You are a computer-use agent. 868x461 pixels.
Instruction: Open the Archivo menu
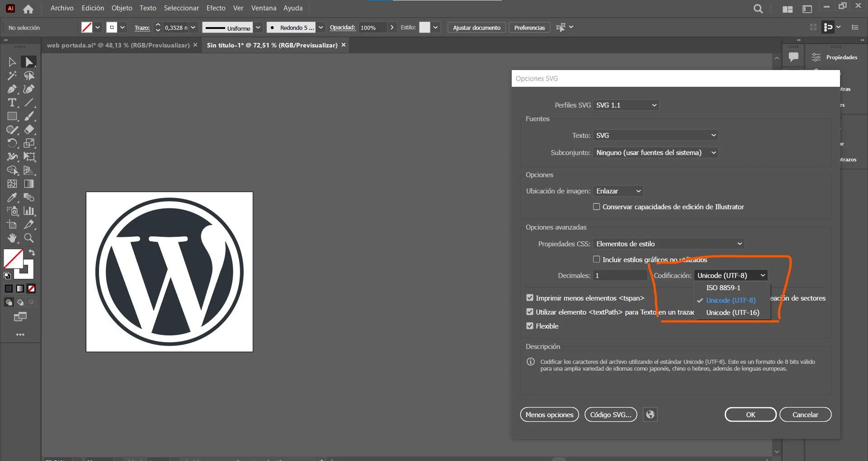tap(62, 8)
